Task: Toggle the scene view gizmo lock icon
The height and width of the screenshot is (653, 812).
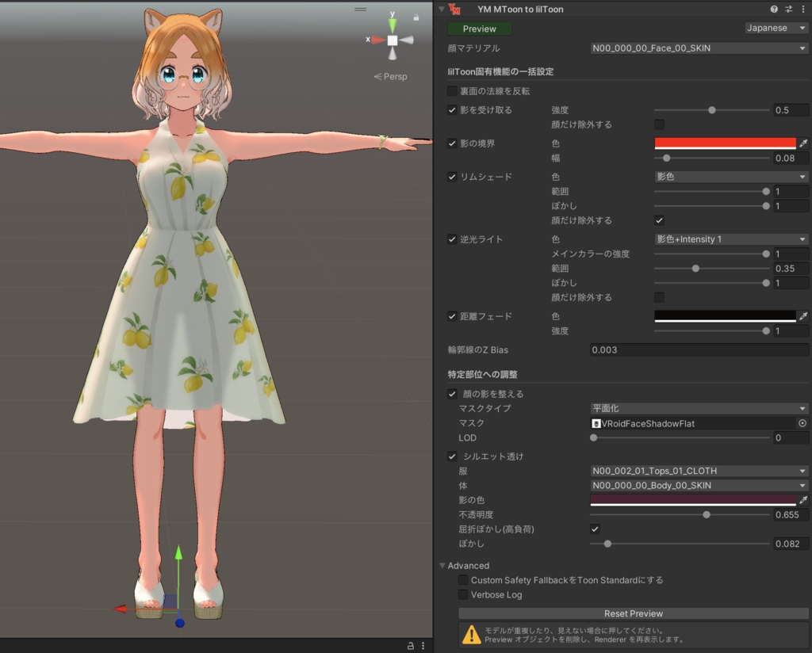Action: click(416, 17)
